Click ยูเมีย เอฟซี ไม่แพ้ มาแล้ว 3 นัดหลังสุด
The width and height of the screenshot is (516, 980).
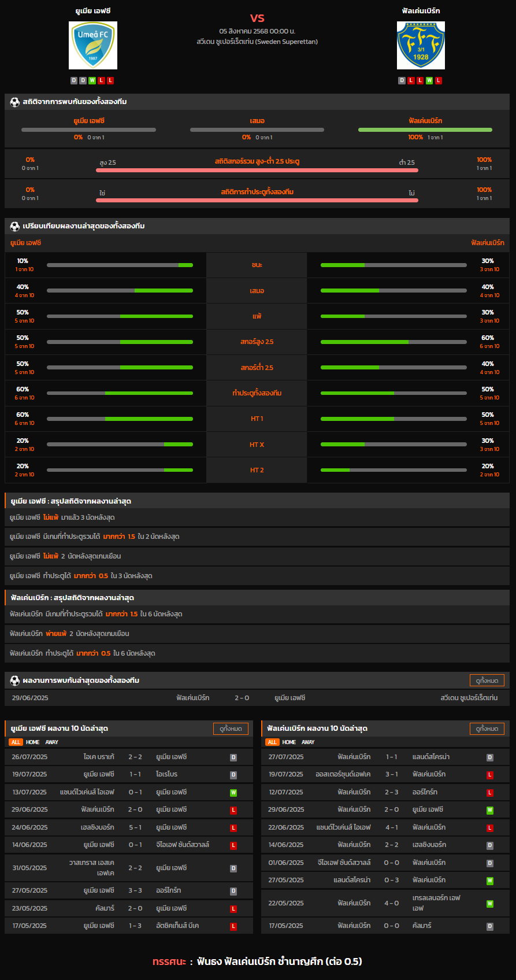(62, 517)
